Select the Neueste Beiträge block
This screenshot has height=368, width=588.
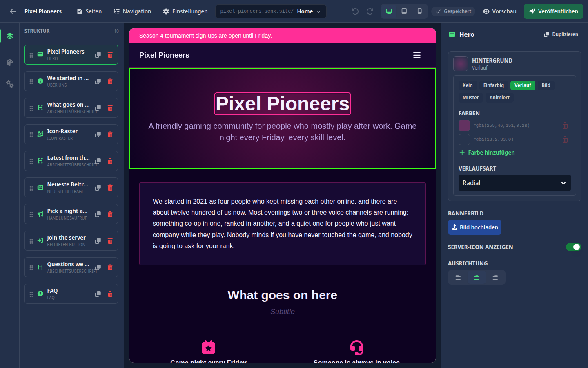[x=71, y=188]
